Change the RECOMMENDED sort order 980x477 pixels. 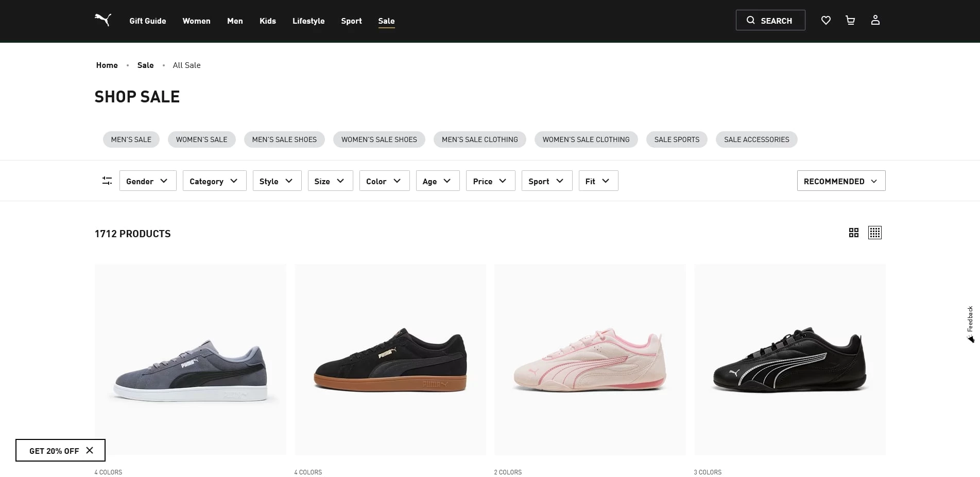(x=840, y=181)
